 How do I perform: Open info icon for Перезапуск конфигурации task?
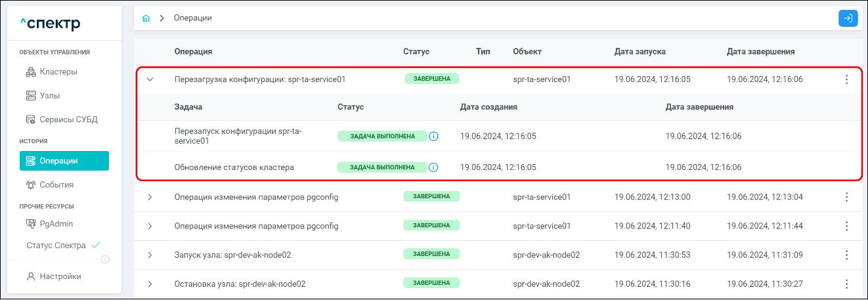tap(433, 137)
